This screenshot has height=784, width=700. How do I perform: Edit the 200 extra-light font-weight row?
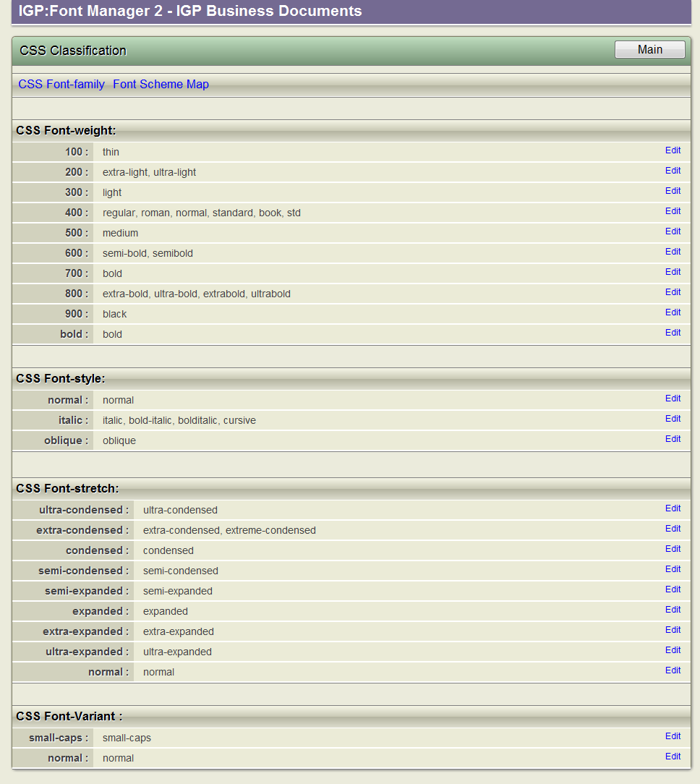pos(673,171)
